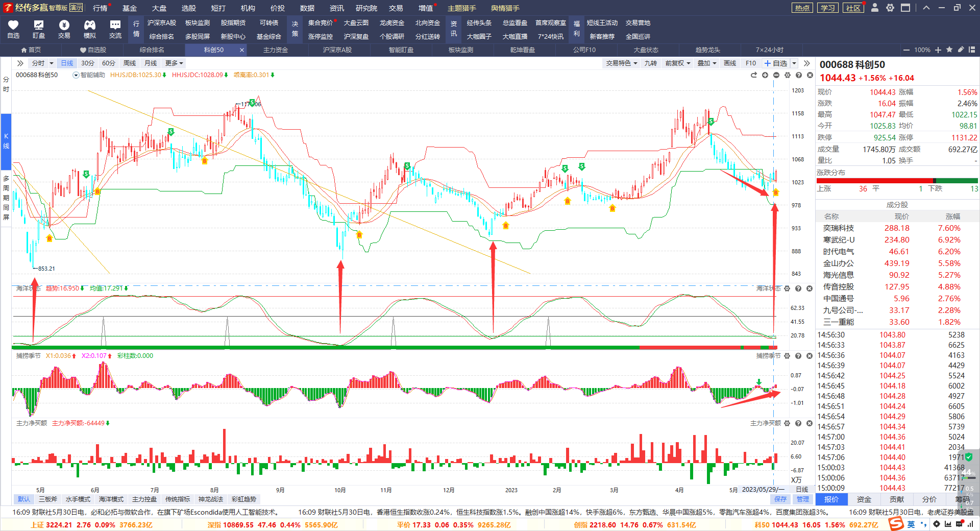Expand the 更多 period dropdown
Screen dimensions: 980x531
[x=174, y=63]
